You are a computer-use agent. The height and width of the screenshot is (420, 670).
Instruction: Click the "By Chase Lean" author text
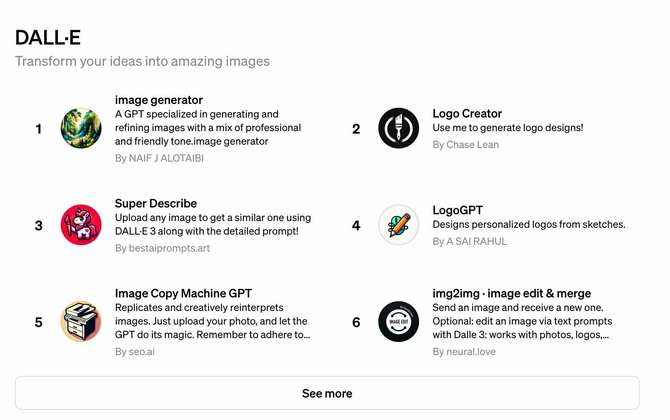click(466, 145)
